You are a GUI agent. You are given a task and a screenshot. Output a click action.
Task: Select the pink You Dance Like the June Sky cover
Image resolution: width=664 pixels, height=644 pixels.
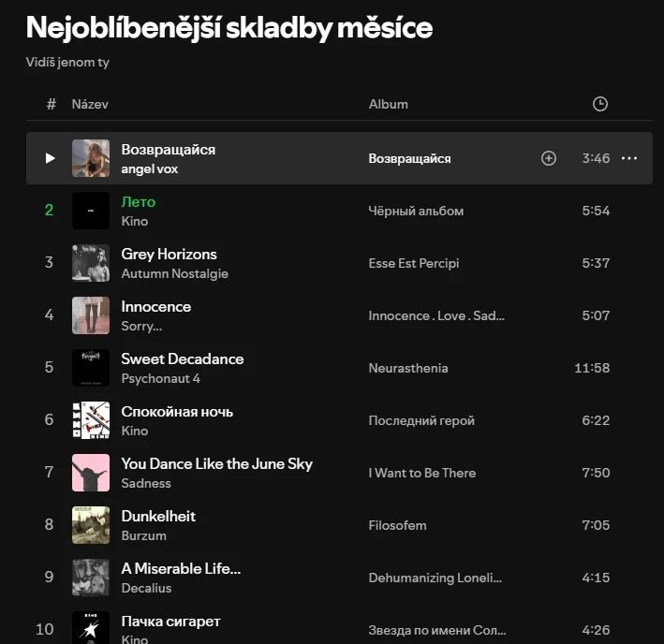click(91, 473)
